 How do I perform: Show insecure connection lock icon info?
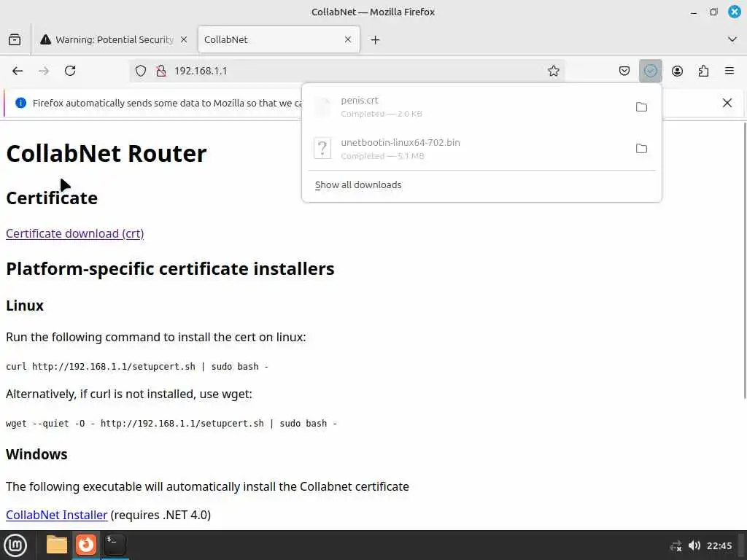click(161, 71)
